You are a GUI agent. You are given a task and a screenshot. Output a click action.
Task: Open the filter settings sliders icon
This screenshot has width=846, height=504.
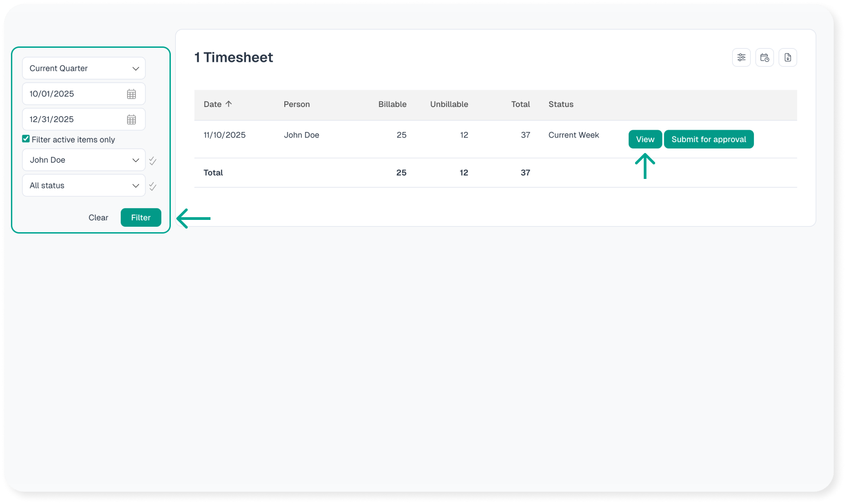(741, 57)
